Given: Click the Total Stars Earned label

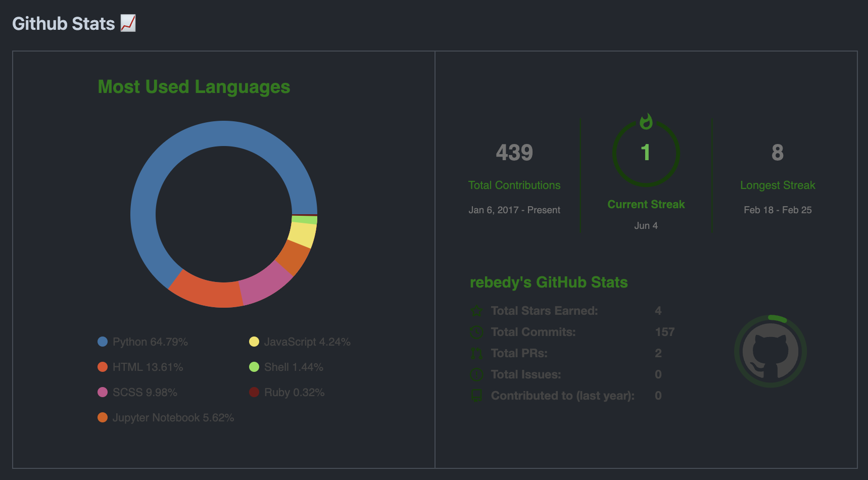Looking at the screenshot, I should pyautogui.click(x=544, y=311).
